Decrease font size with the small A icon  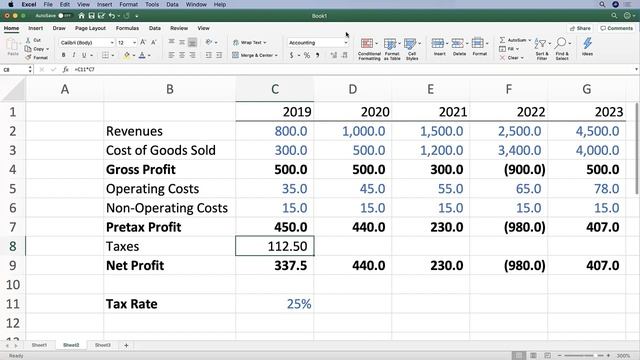(x=153, y=42)
